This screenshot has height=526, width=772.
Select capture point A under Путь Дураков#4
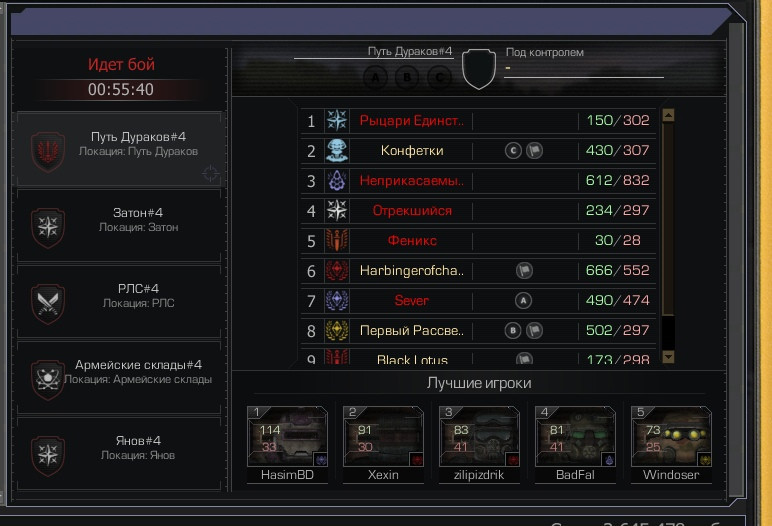(x=375, y=77)
